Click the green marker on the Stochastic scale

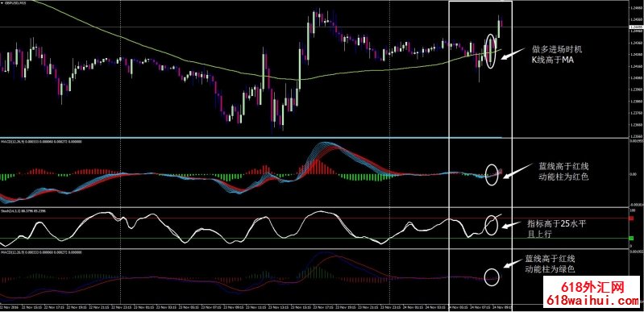point(631,238)
